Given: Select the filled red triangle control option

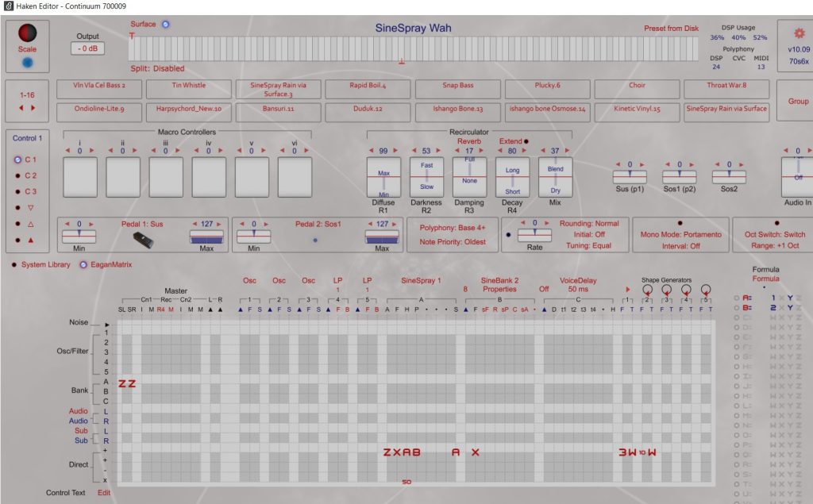Looking at the screenshot, I should [x=31, y=240].
